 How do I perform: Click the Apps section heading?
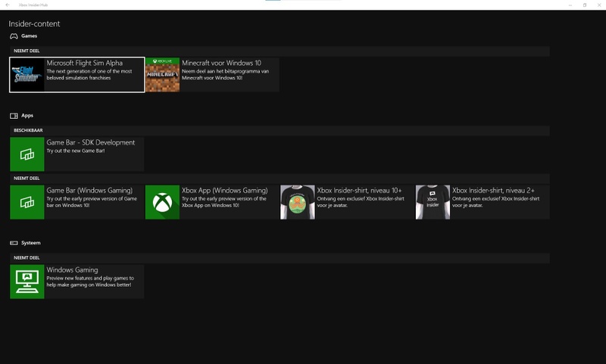point(27,116)
